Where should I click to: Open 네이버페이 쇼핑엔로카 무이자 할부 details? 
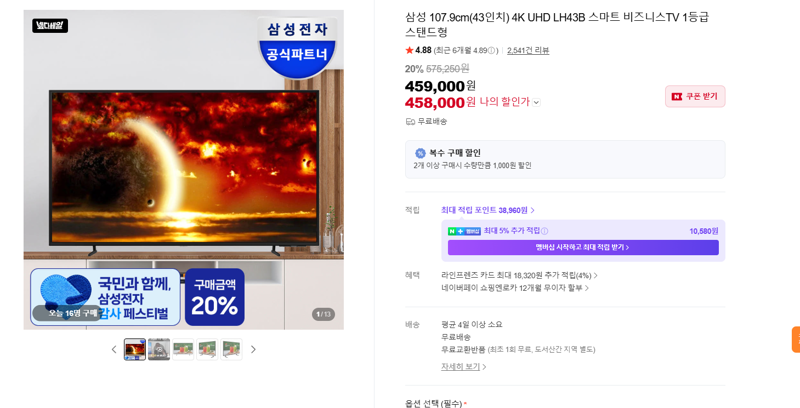coord(515,288)
